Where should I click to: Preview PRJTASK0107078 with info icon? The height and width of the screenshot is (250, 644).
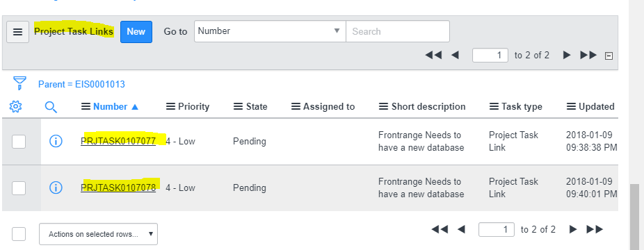(x=56, y=187)
